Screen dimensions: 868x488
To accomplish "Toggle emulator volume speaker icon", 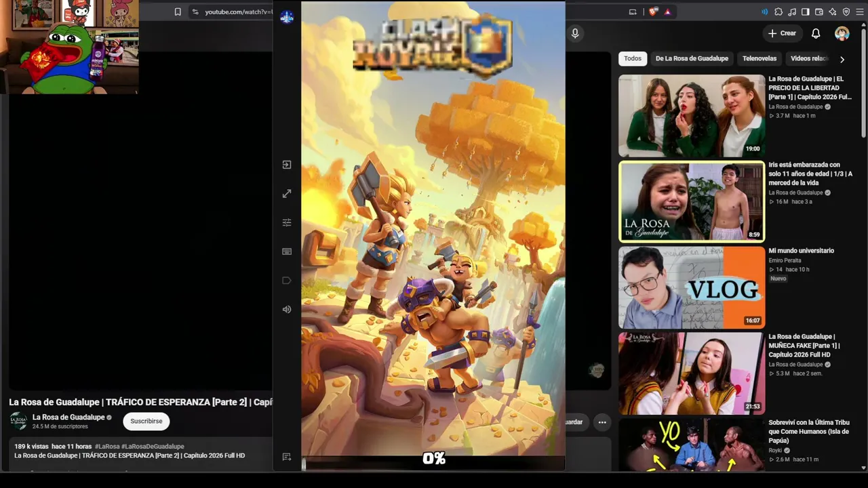I will coord(287,309).
